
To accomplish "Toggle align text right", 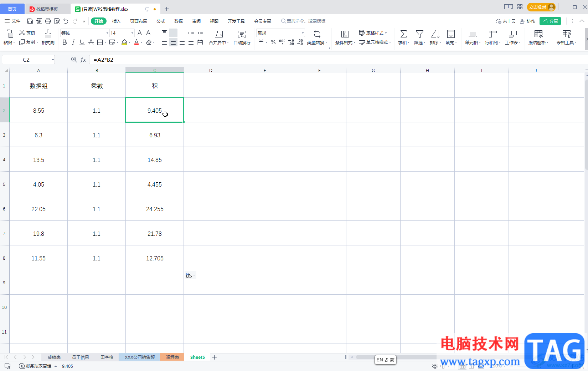I will (182, 42).
